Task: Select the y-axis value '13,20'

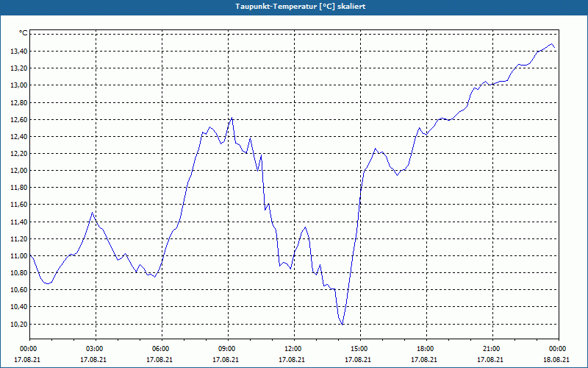Action: point(18,68)
